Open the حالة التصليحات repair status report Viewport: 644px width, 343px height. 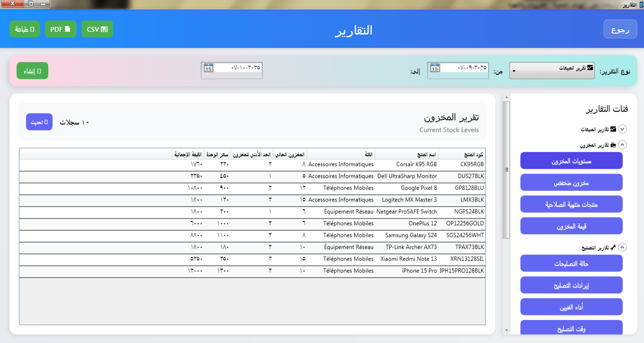point(571,264)
